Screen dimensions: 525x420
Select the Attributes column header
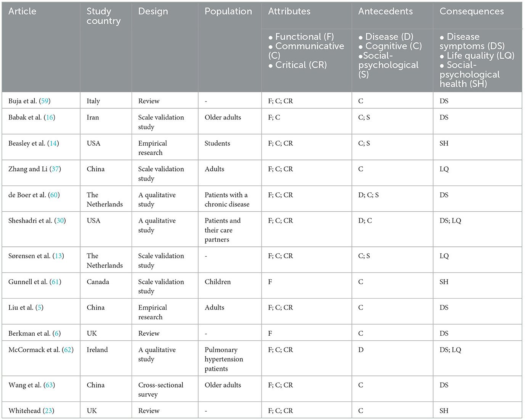pyautogui.click(x=289, y=11)
